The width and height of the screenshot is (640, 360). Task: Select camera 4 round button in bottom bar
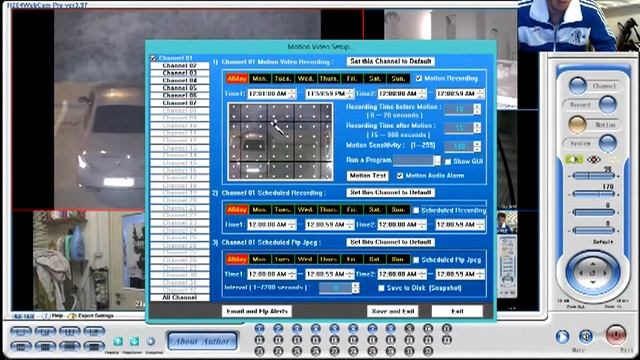[x=316, y=329]
